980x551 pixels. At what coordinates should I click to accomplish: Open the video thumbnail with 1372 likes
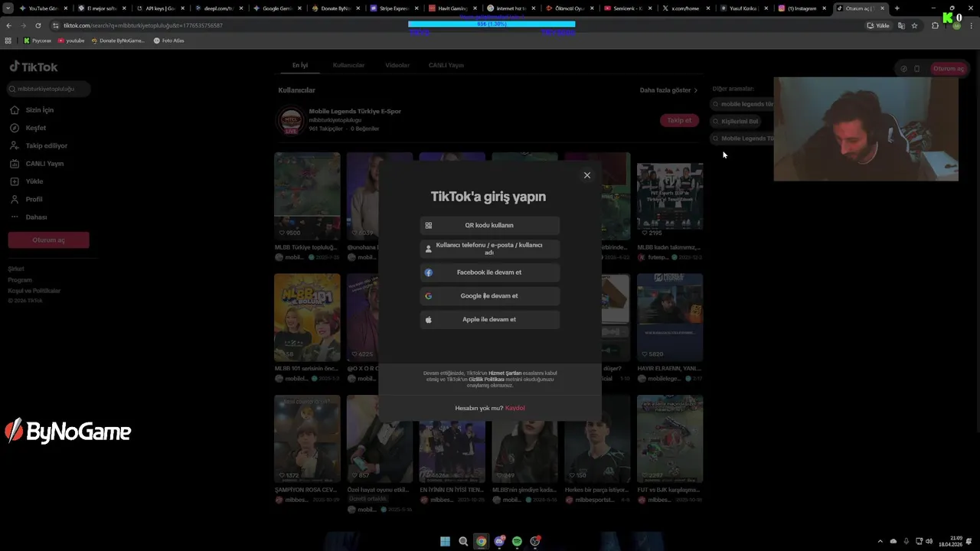coord(307,439)
